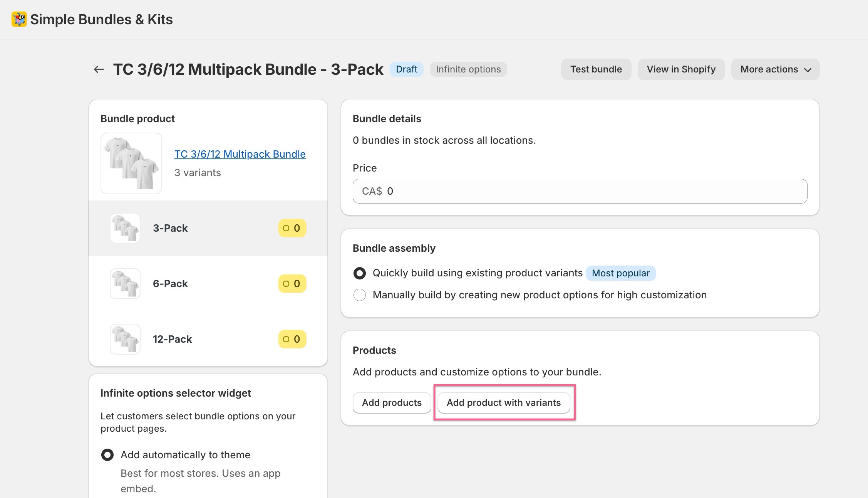Click the 'Best for most stores' description
868x498 pixels.
201,481
